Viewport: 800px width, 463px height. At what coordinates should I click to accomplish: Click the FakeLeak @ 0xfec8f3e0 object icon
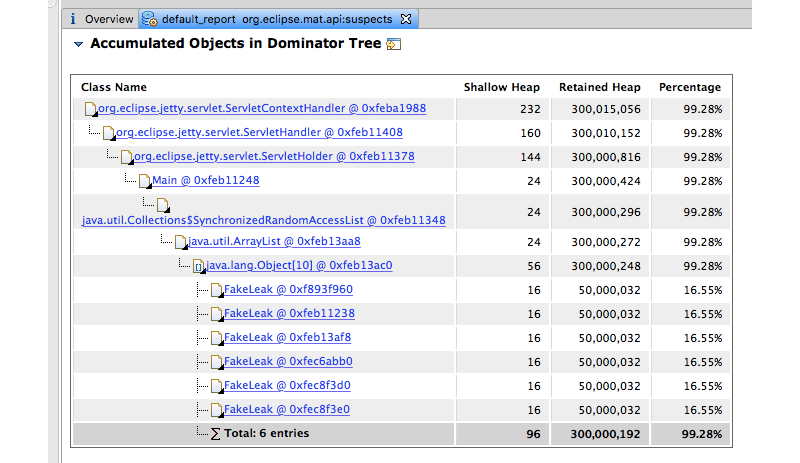pos(217,410)
